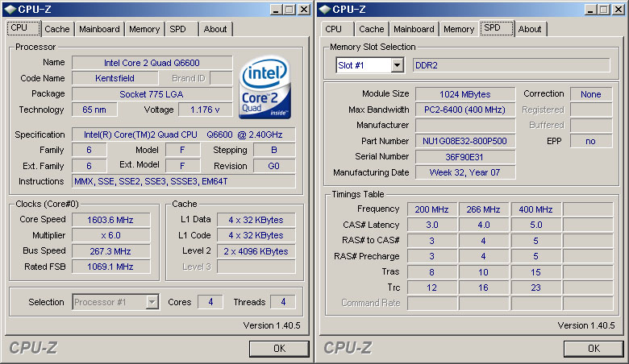Select the CPU tab in left CPU-Z window
629x364 pixels.
pyautogui.click(x=23, y=28)
